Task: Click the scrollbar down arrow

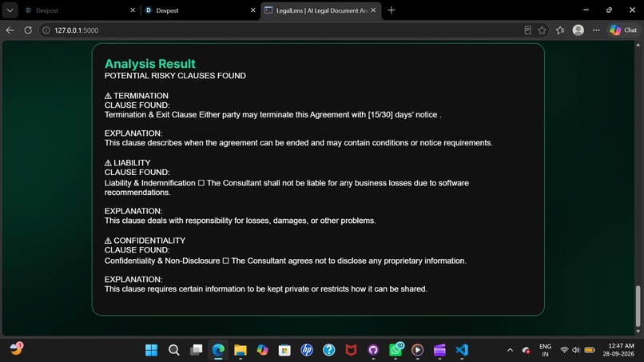Action: (x=638, y=331)
